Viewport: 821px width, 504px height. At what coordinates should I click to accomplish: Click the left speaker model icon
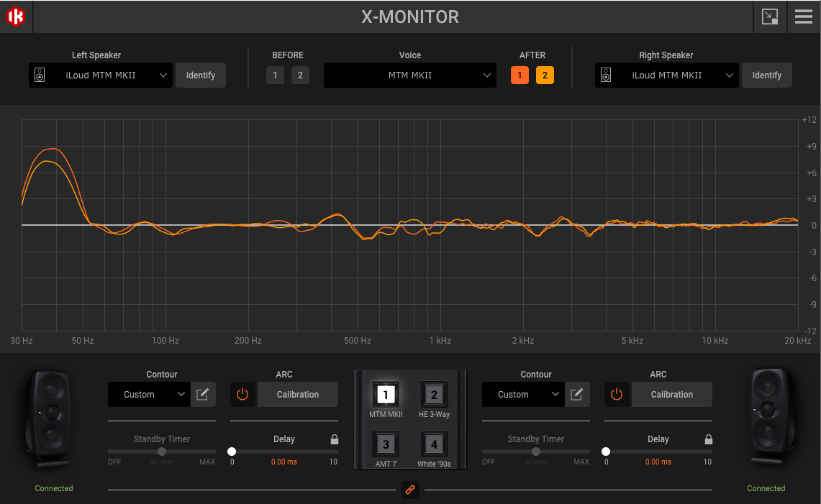click(40, 75)
